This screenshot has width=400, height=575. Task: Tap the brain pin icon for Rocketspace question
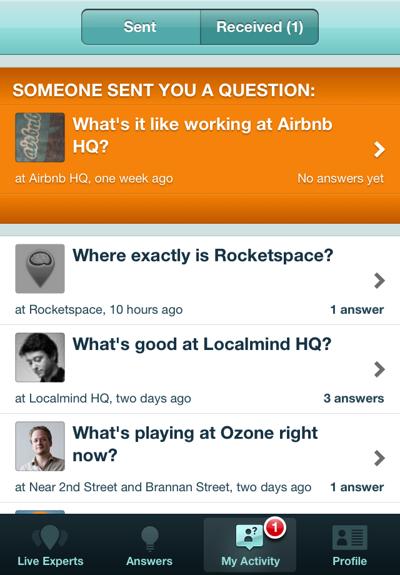(40, 269)
